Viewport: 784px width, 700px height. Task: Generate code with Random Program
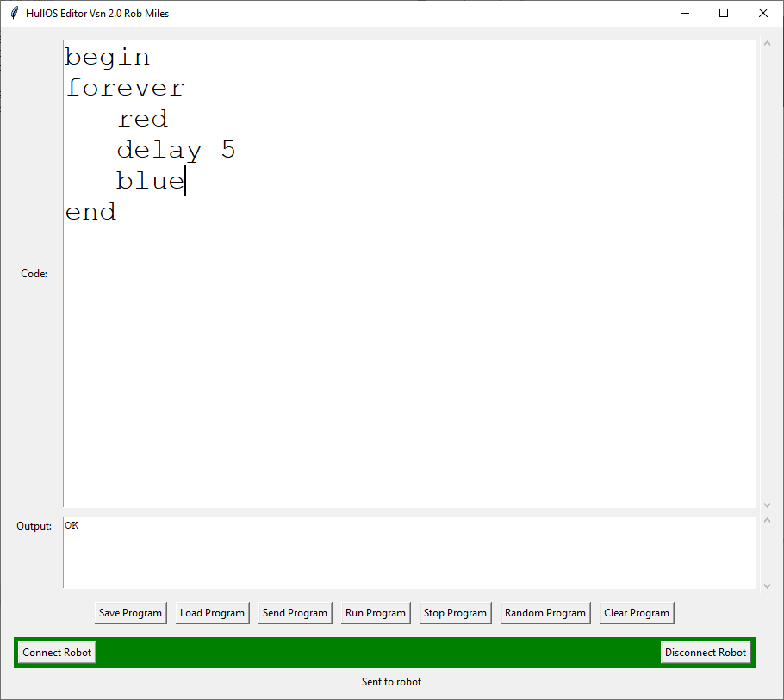click(545, 613)
